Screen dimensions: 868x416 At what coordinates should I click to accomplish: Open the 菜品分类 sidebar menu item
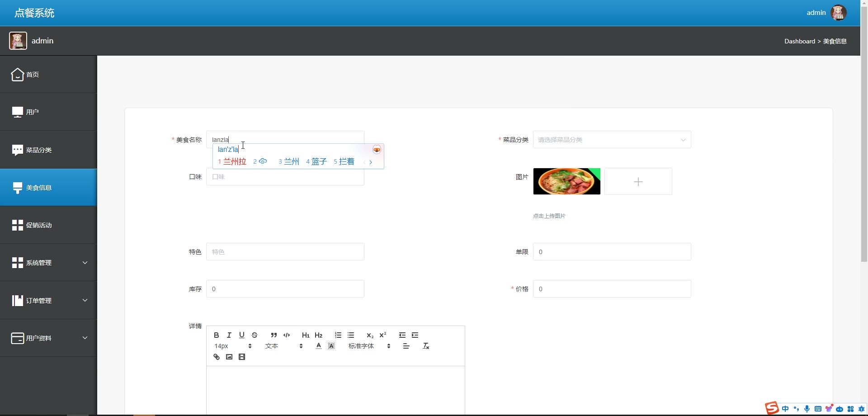tap(48, 150)
